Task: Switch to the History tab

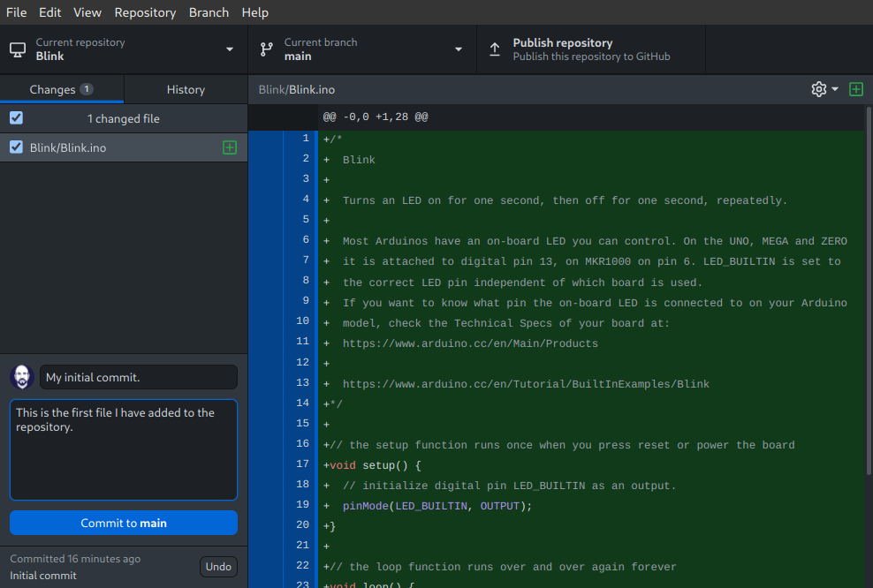Action: (186, 89)
